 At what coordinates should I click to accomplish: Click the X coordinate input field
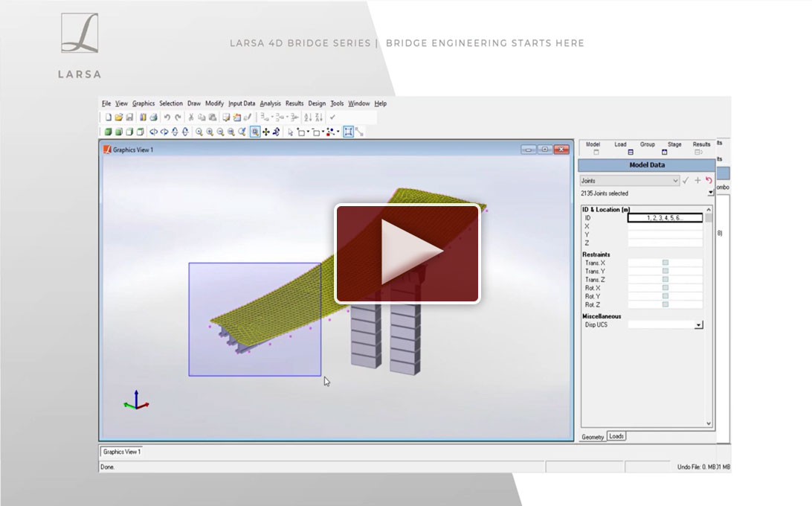tap(666, 226)
